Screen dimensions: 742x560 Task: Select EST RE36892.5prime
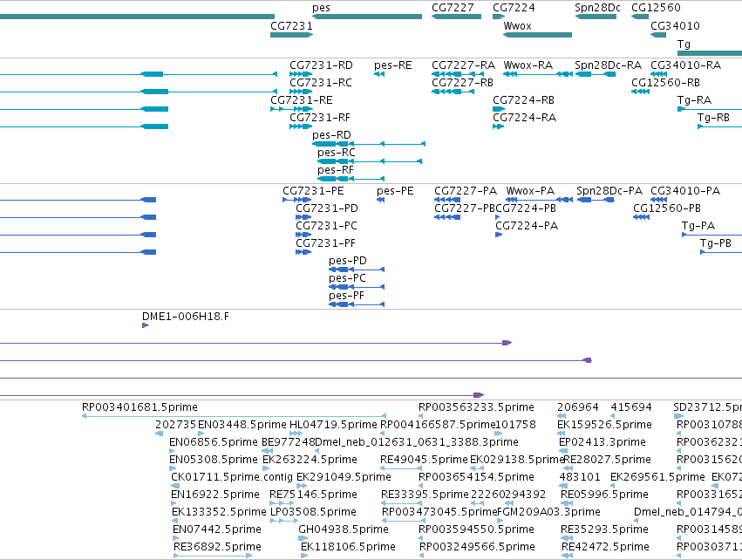coord(213,556)
